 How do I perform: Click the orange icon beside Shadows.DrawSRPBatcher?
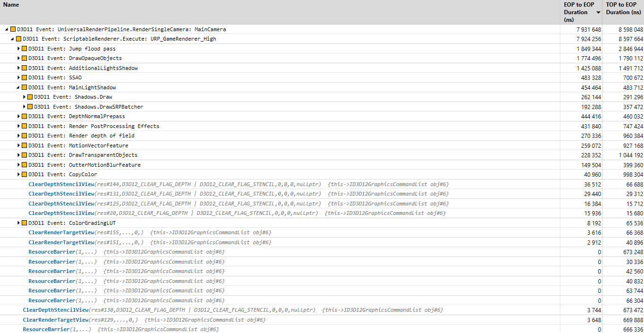30,107
